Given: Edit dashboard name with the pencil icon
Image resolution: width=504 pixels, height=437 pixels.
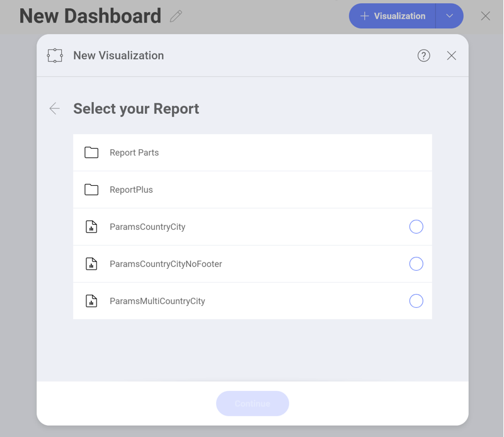Looking at the screenshot, I should pyautogui.click(x=176, y=16).
